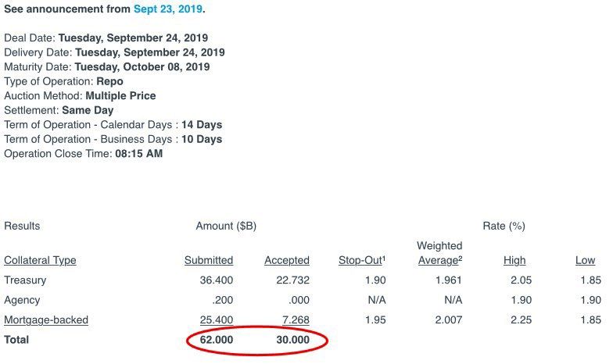Click the Agency row label
Image resolution: width=613 pixels, height=364 pixels.
coord(22,300)
